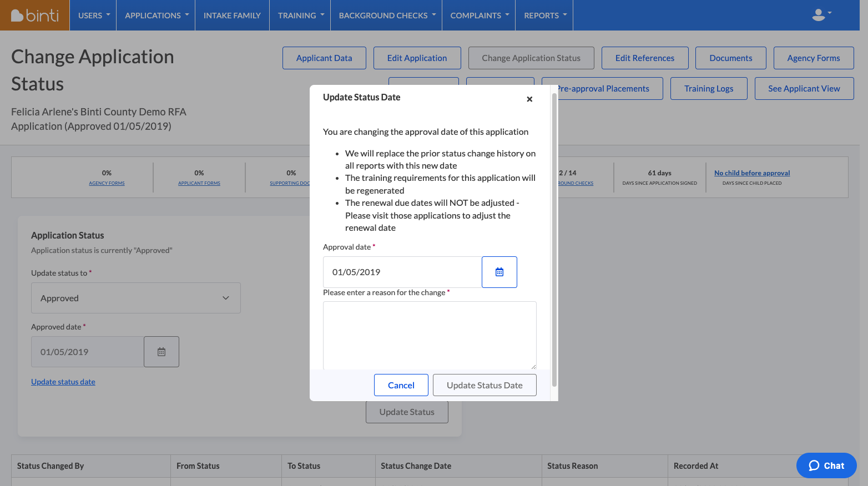Image resolution: width=868 pixels, height=486 pixels.
Task: Select Change Application Status tab
Action: pyautogui.click(x=531, y=58)
